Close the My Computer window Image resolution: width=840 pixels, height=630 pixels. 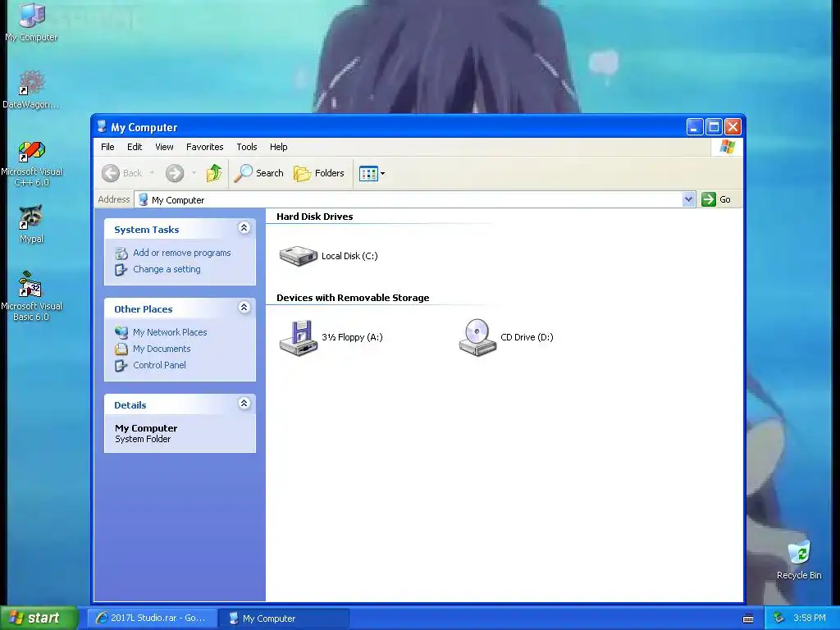(733, 127)
